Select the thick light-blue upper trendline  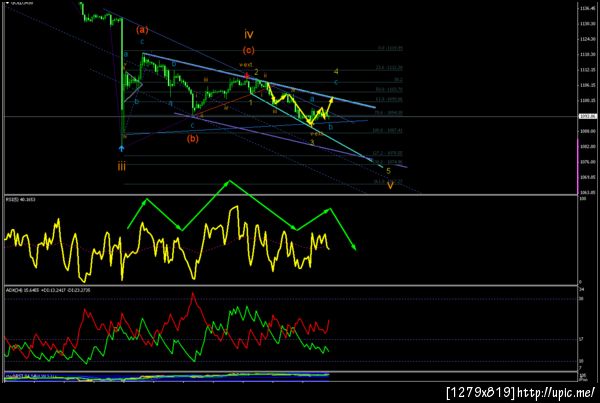pyautogui.click(x=259, y=81)
